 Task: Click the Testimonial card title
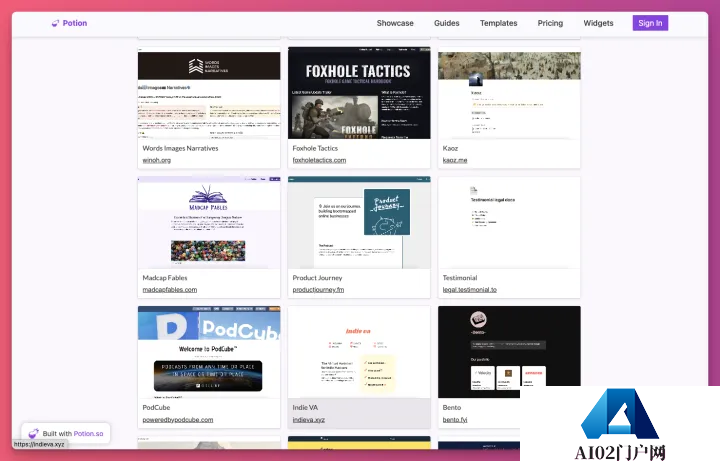(460, 278)
